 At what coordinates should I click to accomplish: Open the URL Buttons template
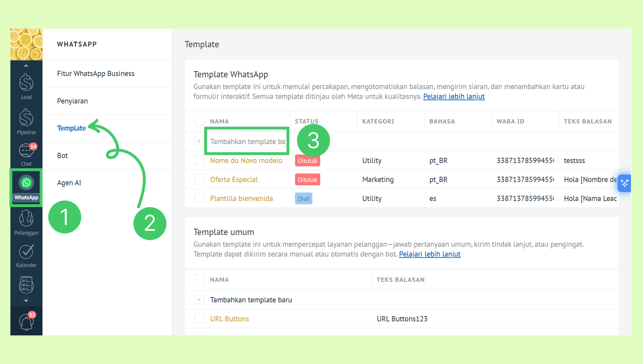click(230, 319)
